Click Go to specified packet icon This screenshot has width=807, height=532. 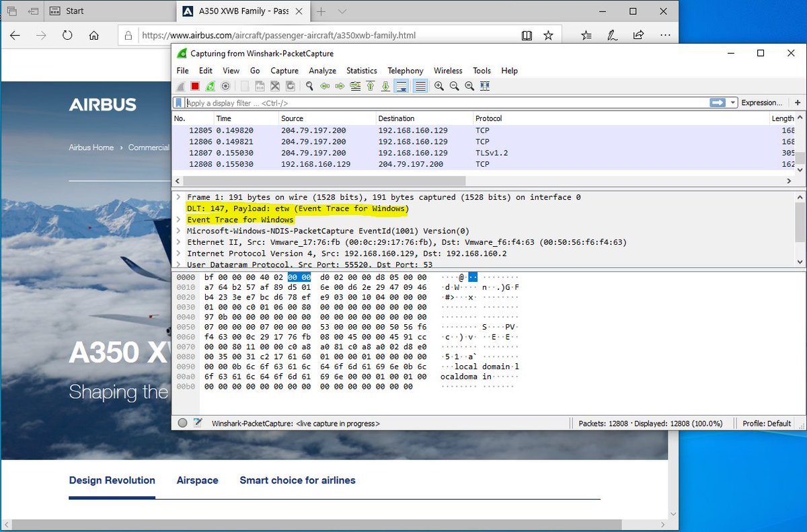pos(355,86)
